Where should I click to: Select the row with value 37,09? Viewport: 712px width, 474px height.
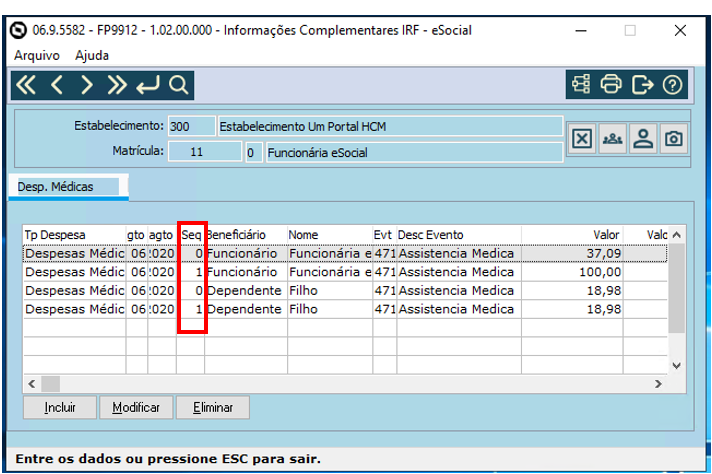pos(345,253)
